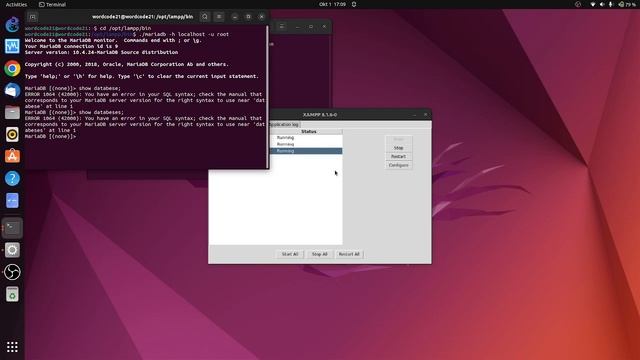This screenshot has width=640, height=360.
Task: Open the Help question-mark dock icon
Action: pos(12,178)
